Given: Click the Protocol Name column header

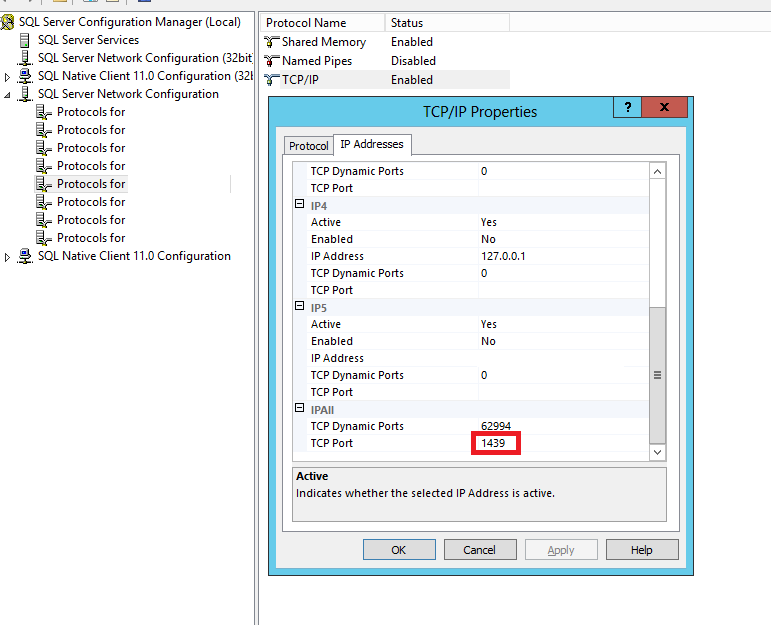Looking at the screenshot, I should pyautogui.click(x=322, y=23).
